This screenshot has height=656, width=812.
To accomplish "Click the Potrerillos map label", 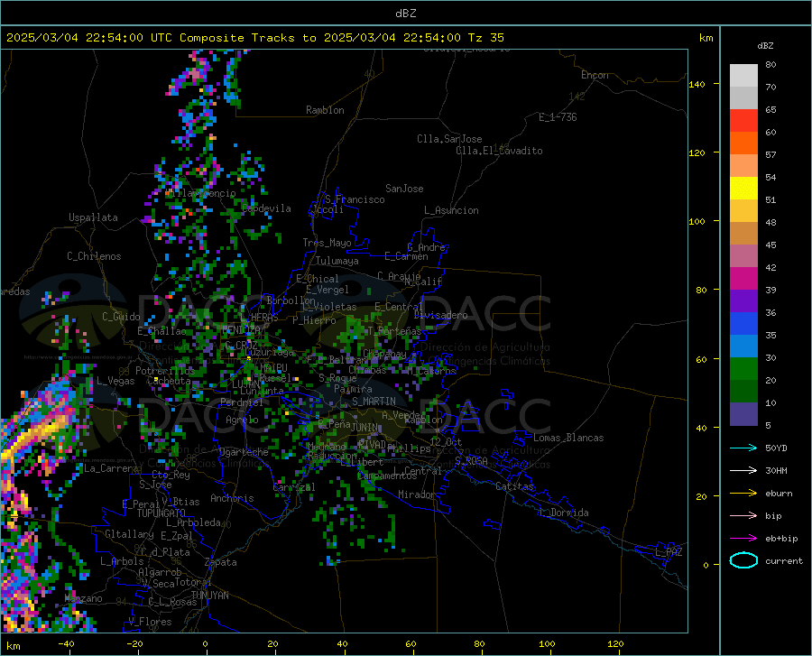I will click(x=165, y=371).
